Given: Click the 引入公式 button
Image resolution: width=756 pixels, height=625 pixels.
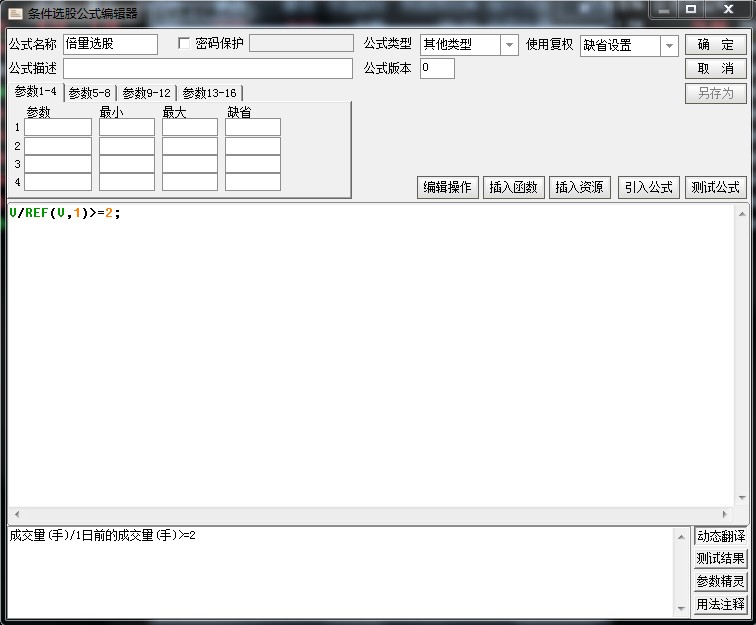Looking at the screenshot, I should 648,187.
